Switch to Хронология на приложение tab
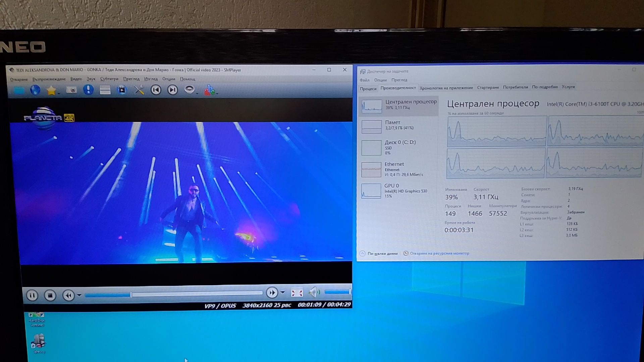Image resolution: width=644 pixels, height=362 pixels. [446, 88]
